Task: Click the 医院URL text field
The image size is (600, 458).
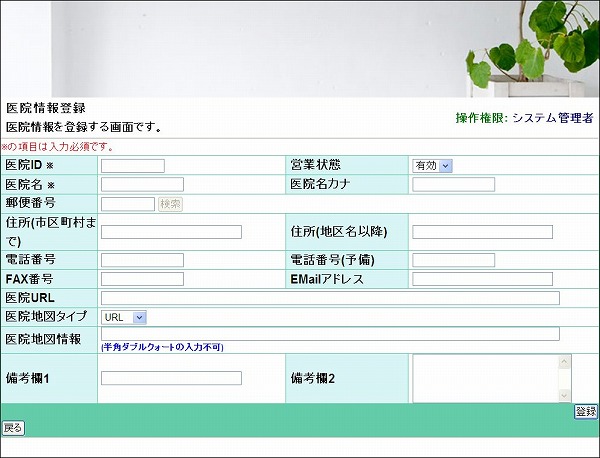Action: pyautogui.click(x=330, y=298)
